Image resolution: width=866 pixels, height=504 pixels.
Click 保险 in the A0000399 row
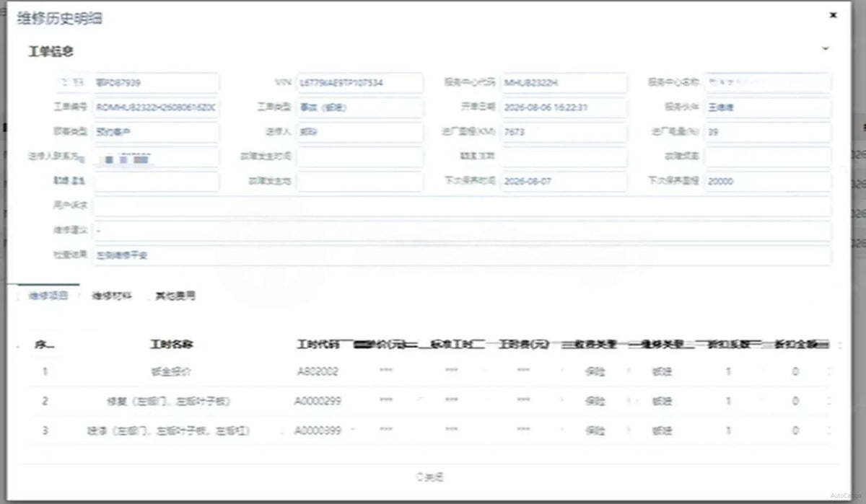(x=595, y=430)
